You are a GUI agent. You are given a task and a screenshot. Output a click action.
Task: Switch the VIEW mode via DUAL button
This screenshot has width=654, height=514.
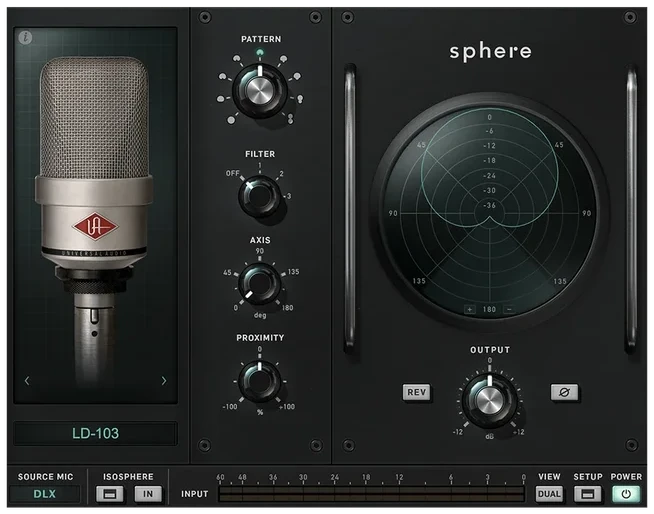[x=549, y=494]
